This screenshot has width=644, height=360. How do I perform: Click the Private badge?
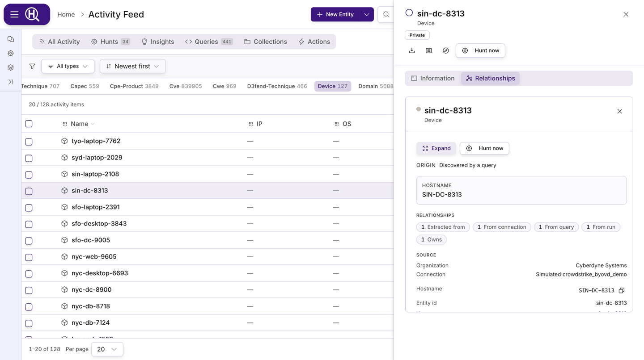(417, 35)
